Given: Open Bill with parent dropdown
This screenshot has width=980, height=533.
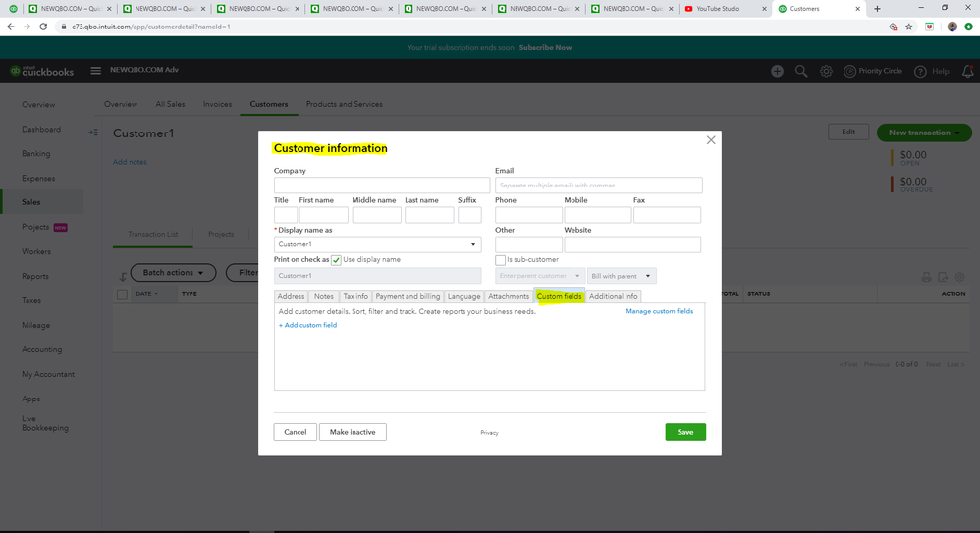Looking at the screenshot, I should point(622,276).
